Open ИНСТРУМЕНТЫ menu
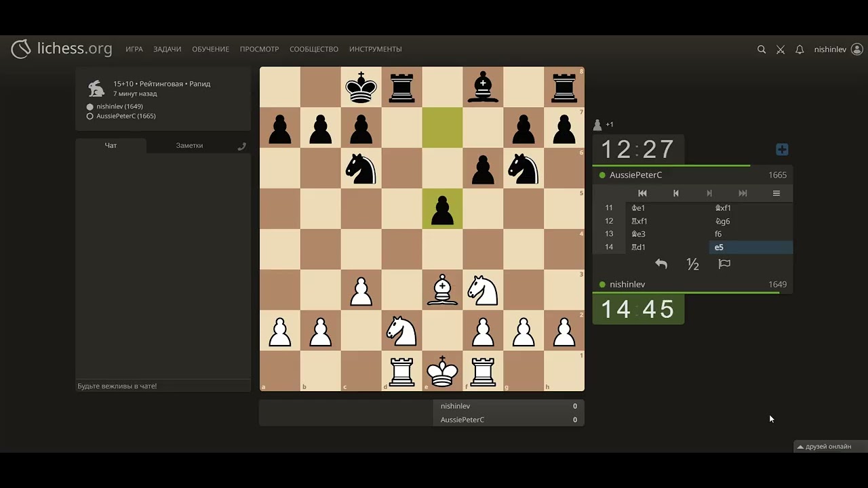This screenshot has width=868, height=488. coord(376,49)
